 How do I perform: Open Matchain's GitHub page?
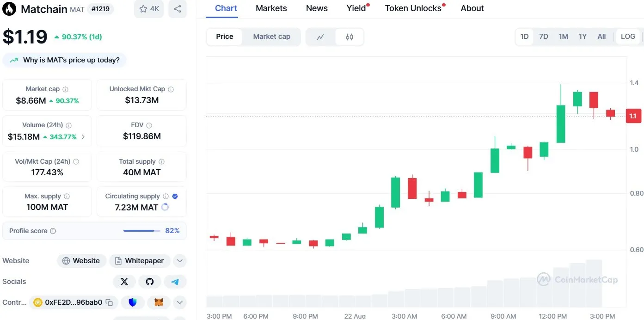150,281
